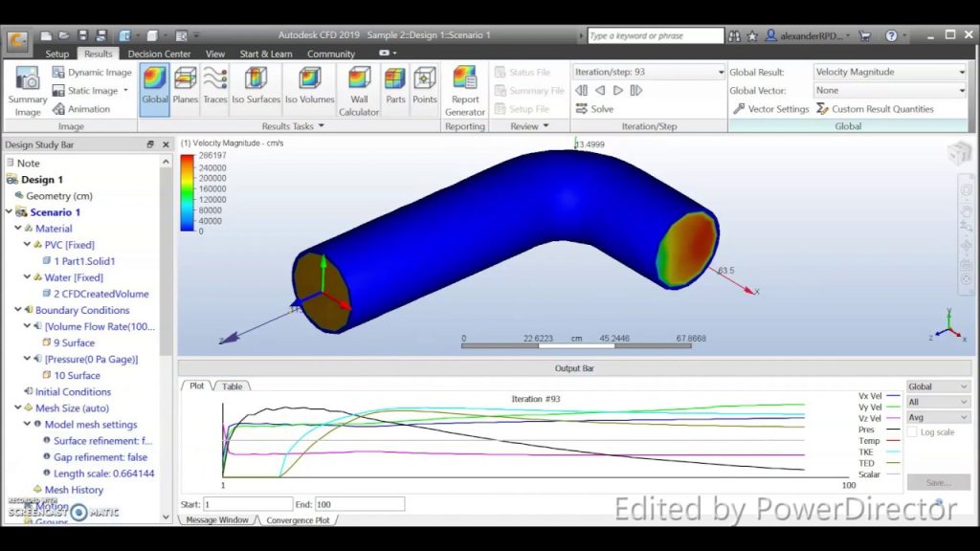The width and height of the screenshot is (980, 551).
Task: Open the Global convergence plot dropdown
Action: [x=938, y=386]
